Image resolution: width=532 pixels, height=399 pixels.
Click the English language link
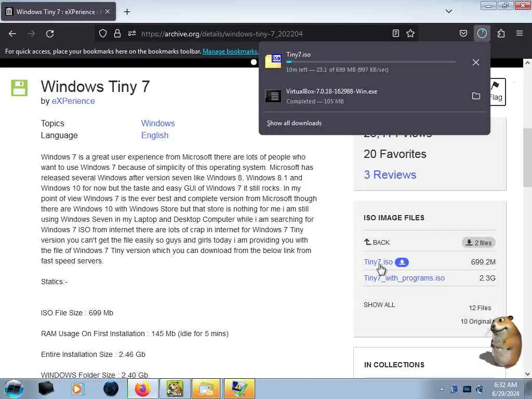click(155, 135)
